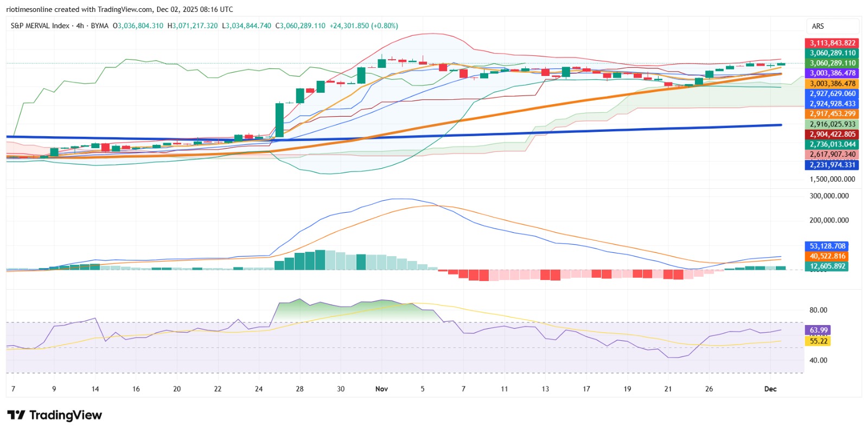The width and height of the screenshot is (868, 433).
Task: Click the blue 2,231,974.331 price label
Action: point(832,165)
